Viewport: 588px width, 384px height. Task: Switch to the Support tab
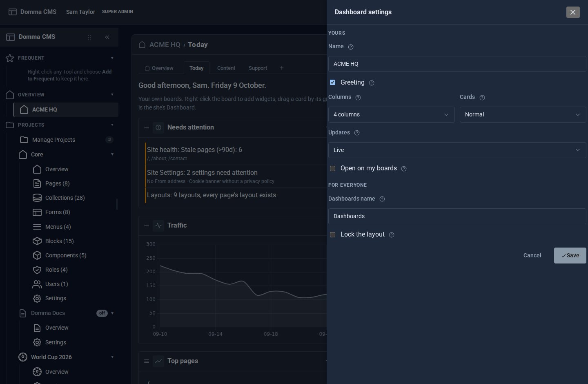258,68
